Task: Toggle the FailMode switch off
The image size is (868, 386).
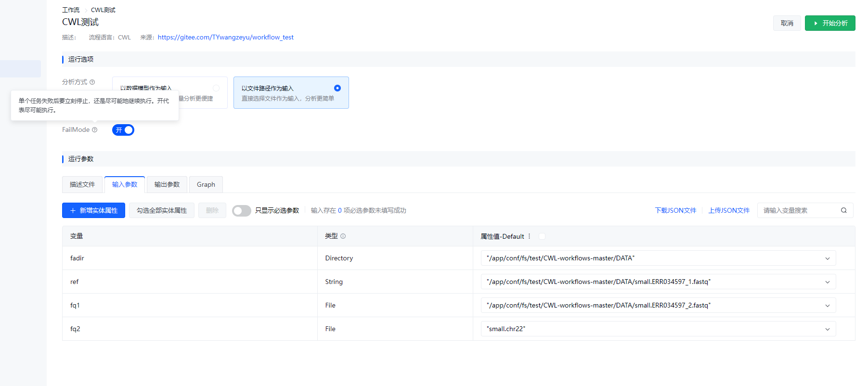Action: 123,130
